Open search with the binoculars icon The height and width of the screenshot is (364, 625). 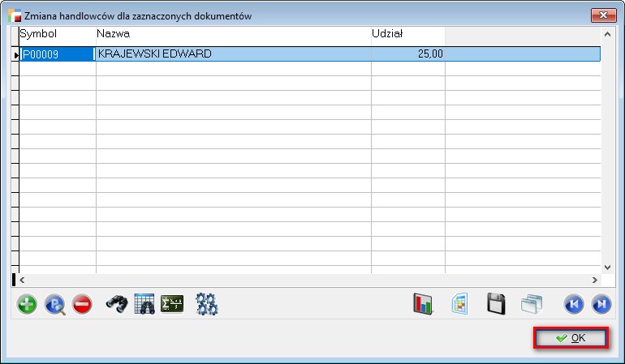pyautogui.click(x=117, y=305)
